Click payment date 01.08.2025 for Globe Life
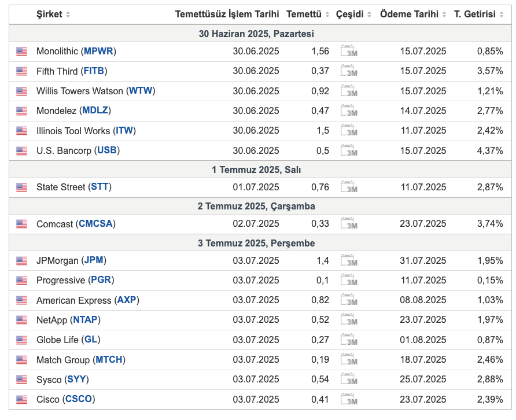516x420 pixels. tap(423, 340)
